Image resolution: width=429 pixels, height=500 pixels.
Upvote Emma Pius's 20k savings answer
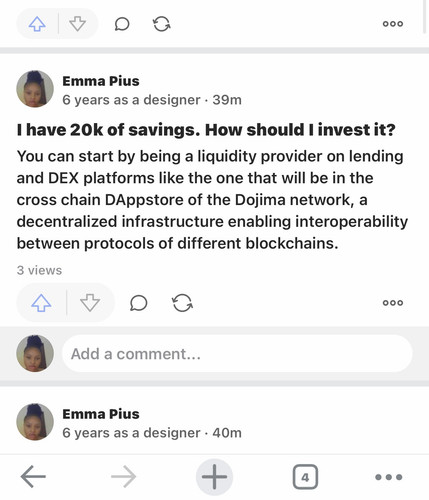point(41,303)
